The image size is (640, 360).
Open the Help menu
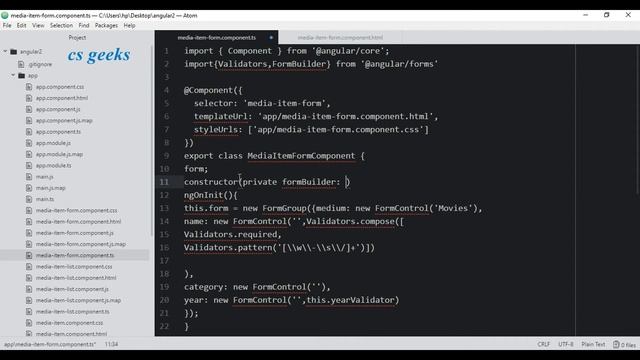(x=129, y=25)
